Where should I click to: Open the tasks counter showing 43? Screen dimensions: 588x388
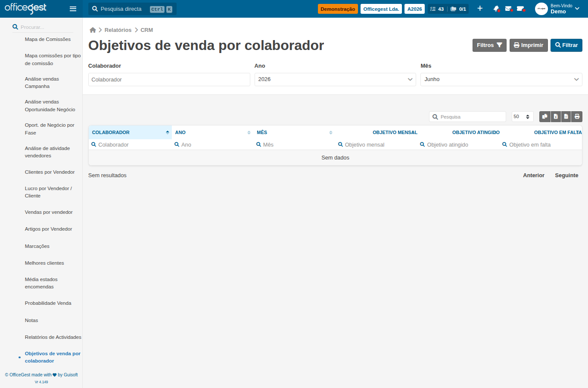437,9
